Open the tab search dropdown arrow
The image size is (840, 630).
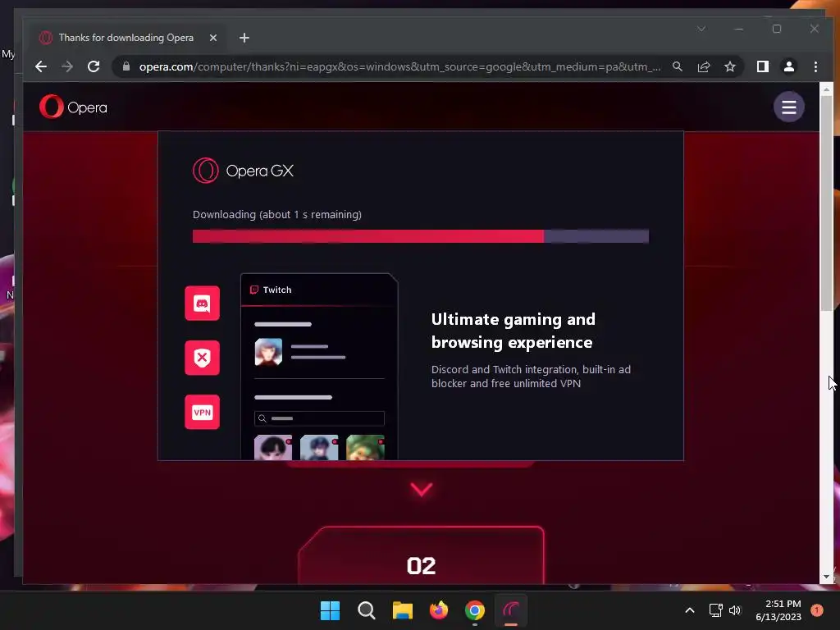(701, 29)
